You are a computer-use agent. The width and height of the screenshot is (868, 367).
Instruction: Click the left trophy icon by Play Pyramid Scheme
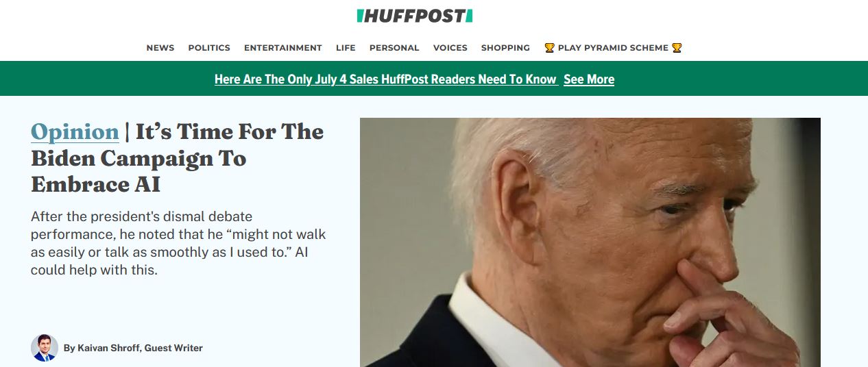click(x=549, y=48)
